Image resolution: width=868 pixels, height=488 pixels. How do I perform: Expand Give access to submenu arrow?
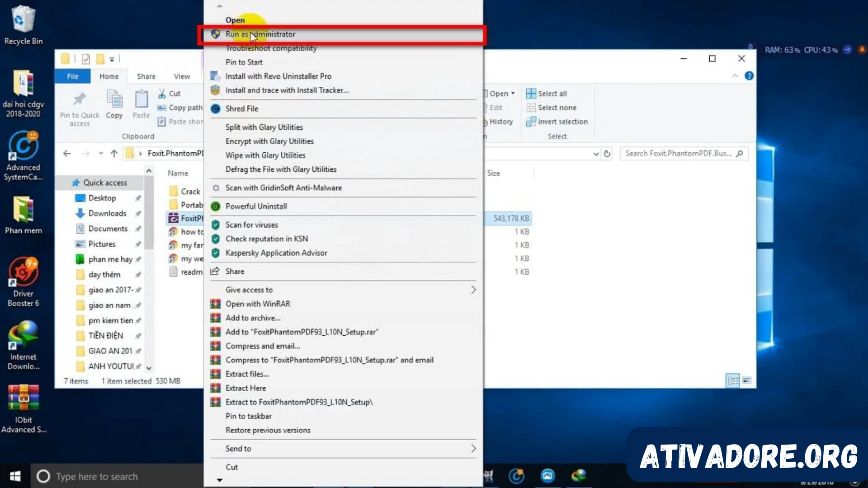(473, 289)
